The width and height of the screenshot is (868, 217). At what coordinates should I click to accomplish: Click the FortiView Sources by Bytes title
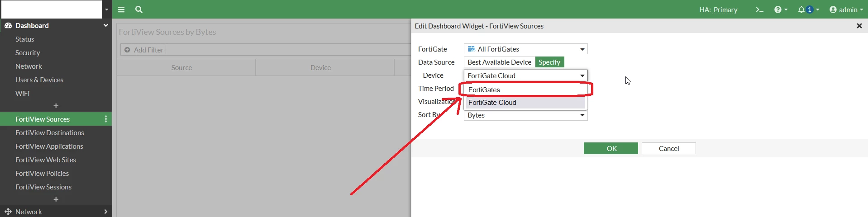click(x=167, y=32)
